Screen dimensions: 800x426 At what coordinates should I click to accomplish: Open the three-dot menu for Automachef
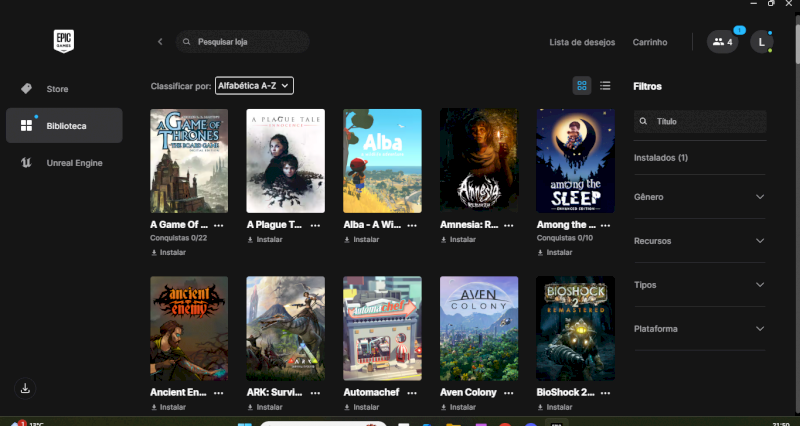412,393
